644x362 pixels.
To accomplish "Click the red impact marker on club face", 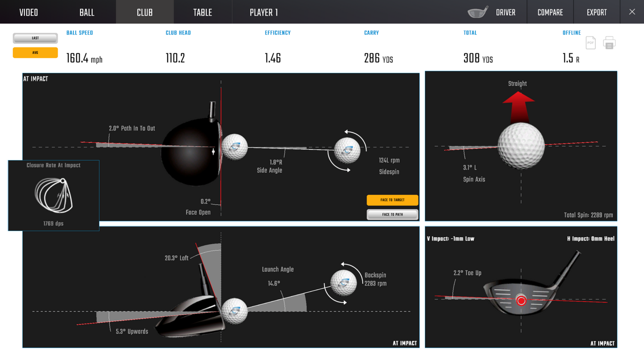I will [521, 301].
